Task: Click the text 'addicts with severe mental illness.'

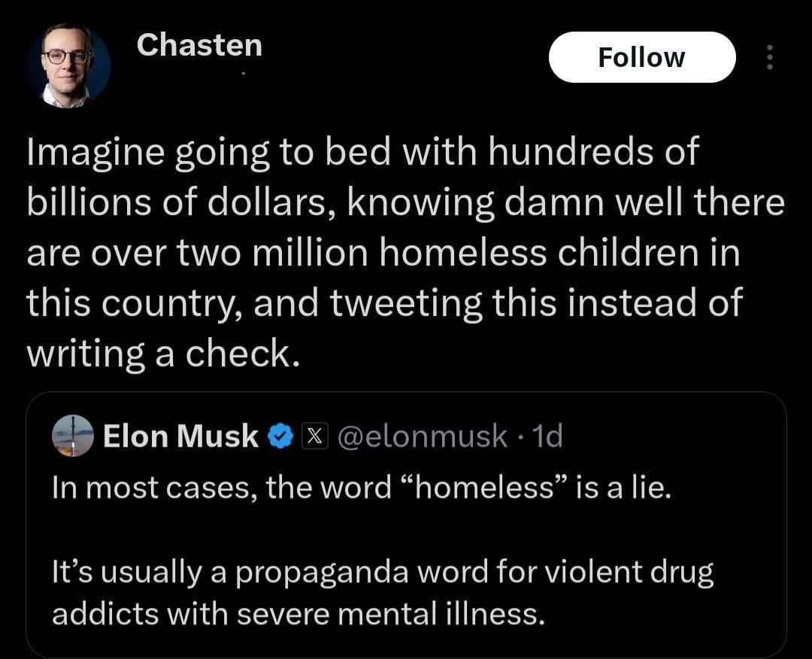Action: 297,614
